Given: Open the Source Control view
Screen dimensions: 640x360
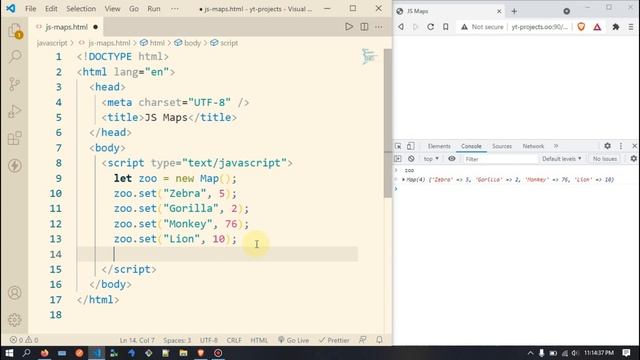Looking at the screenshot, I should point(15,84).
